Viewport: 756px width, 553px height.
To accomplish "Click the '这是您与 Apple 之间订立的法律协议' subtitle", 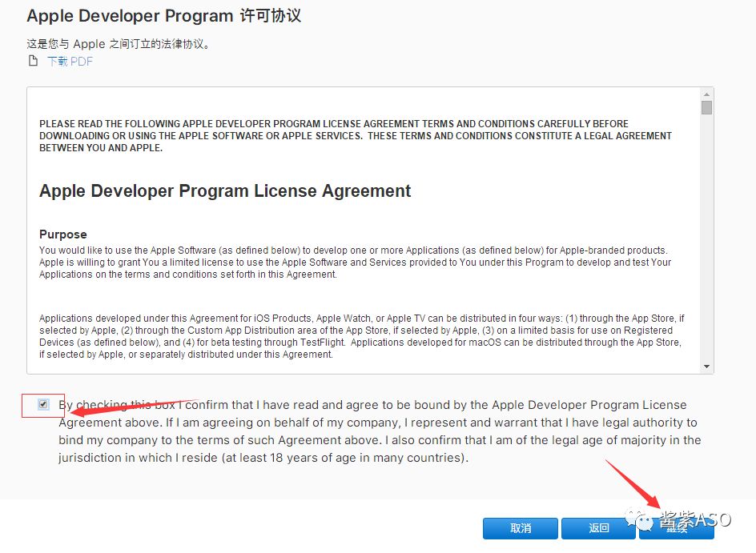I will (x=119, y=44).
